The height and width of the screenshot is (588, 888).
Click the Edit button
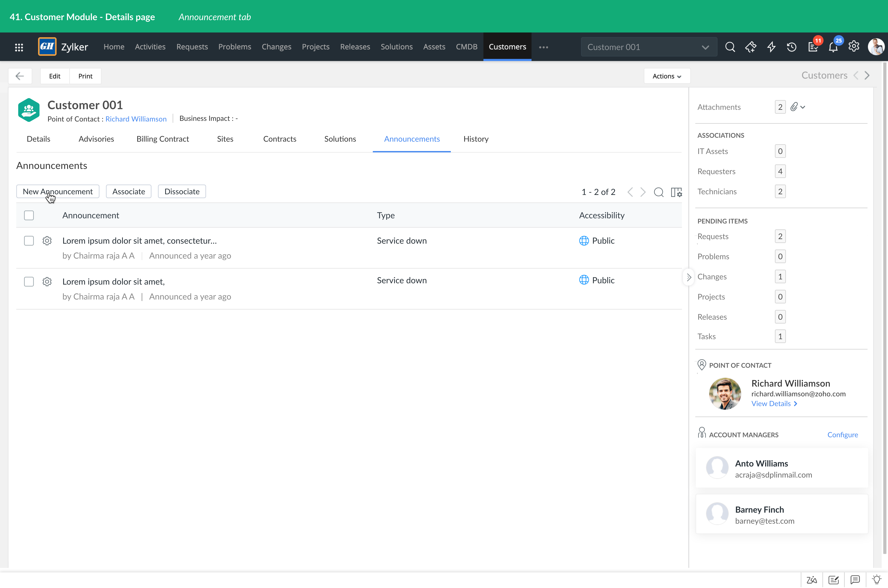55,76
